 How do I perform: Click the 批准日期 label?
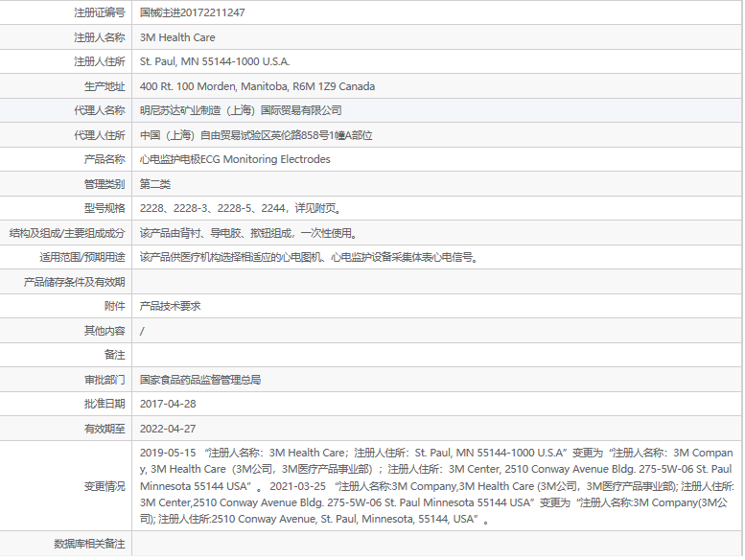point(105,405)
